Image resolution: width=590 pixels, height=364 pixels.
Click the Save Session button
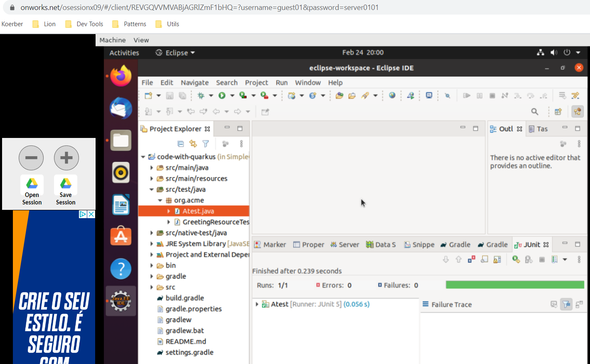66,190
